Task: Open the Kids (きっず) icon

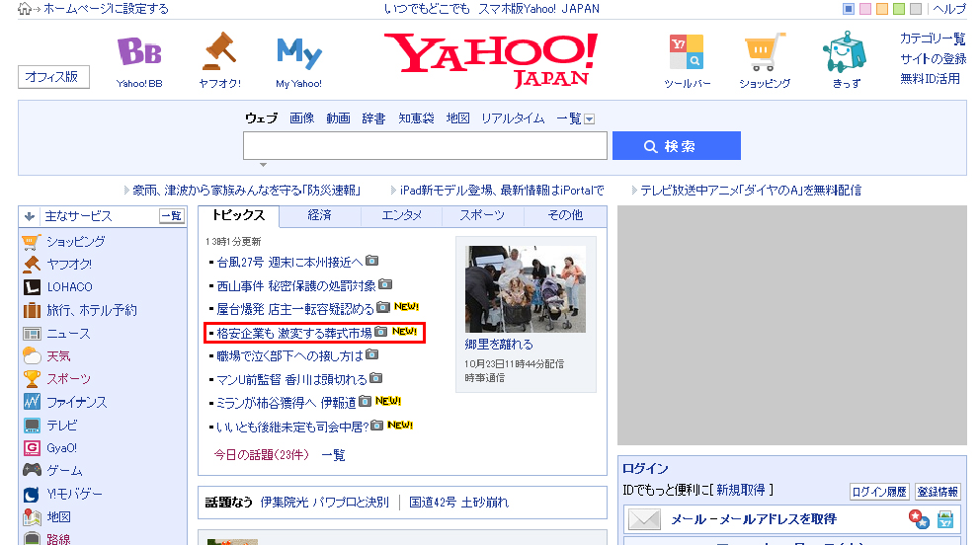Action: pyautogui.click(x=845, y=52)
